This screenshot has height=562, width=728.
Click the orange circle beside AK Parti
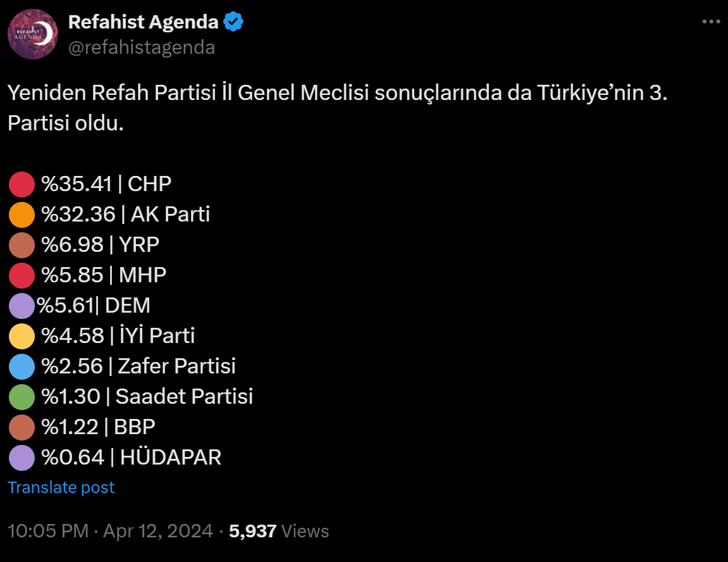(22, 215)
